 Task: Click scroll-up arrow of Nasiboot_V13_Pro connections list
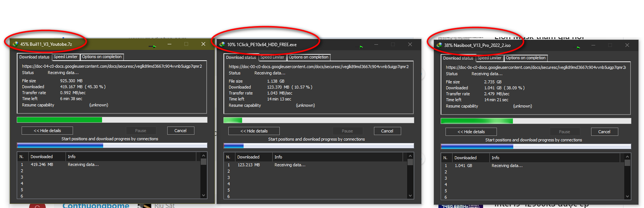click(627, 158)
